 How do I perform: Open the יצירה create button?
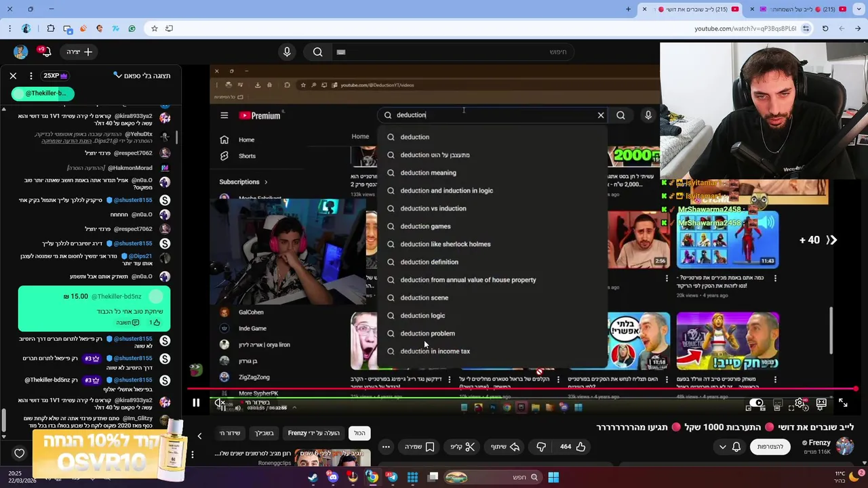(79, 52)
